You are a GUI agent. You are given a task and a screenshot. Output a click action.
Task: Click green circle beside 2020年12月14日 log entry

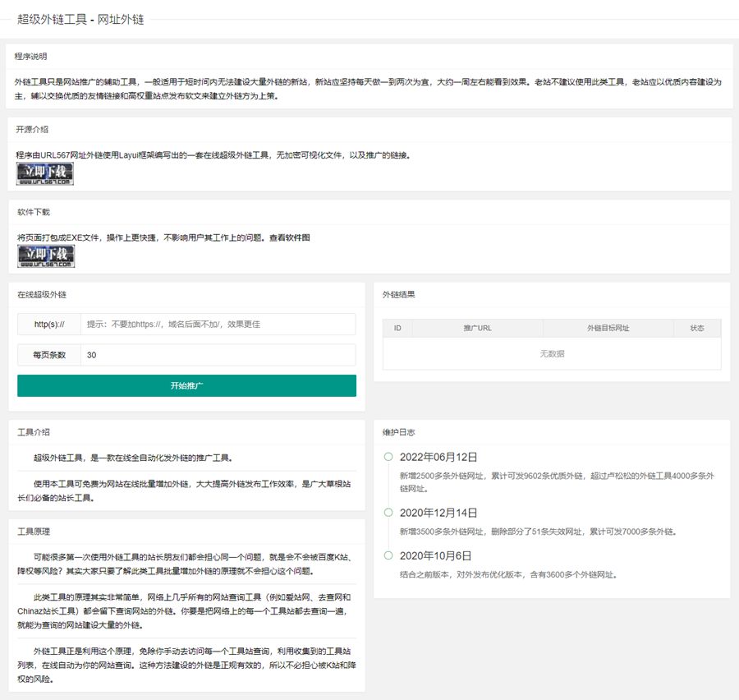[x=387, y=512]
